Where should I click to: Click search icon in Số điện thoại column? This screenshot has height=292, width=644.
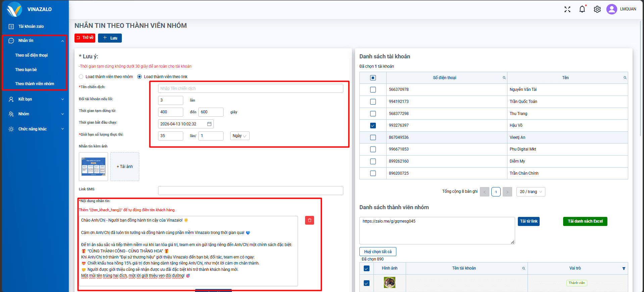tap(504, 78)
